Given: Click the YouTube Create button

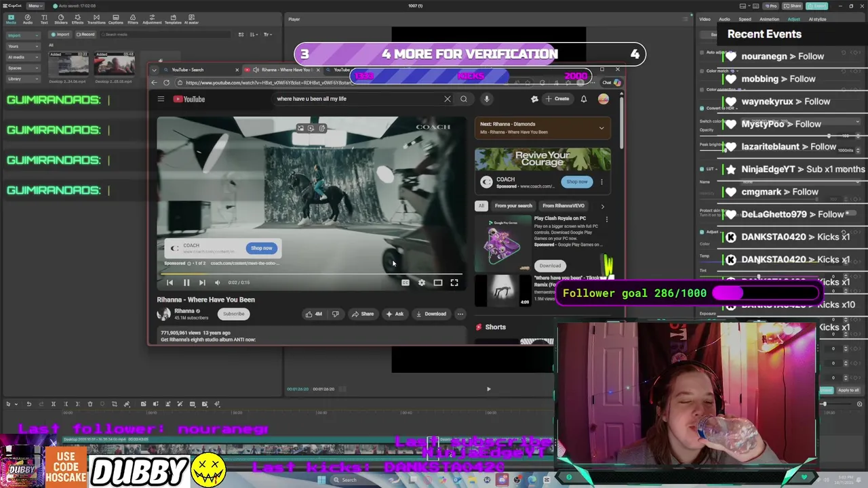Looking at the screenshot, I should tap(557, 99).
